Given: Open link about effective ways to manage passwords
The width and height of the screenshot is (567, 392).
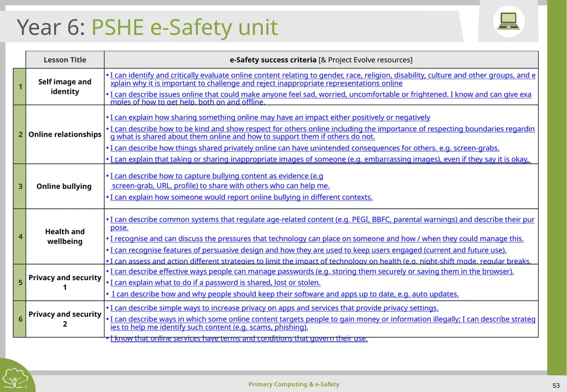Looking at the screenshot, I should click(x=312, y=271).
